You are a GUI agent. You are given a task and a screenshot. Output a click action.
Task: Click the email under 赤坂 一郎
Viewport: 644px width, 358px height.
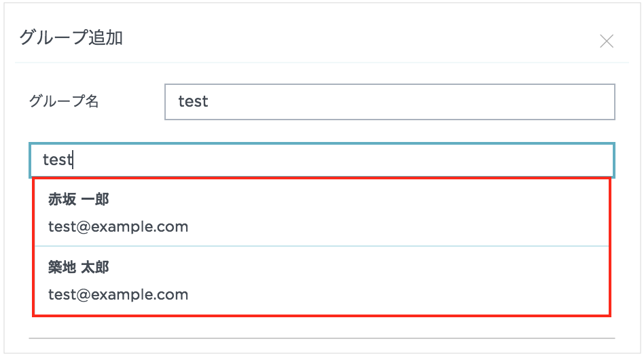tap(118, 227)
